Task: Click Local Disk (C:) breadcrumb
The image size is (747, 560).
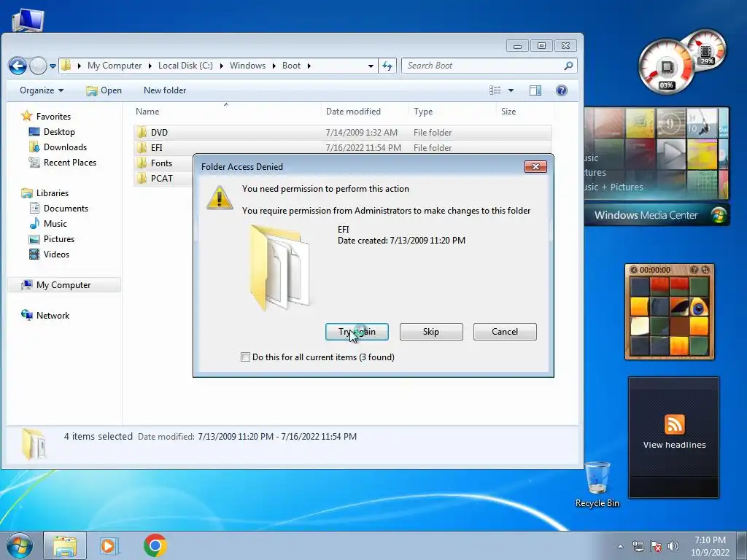Action: pyautogui.click(x=185, y=66)
